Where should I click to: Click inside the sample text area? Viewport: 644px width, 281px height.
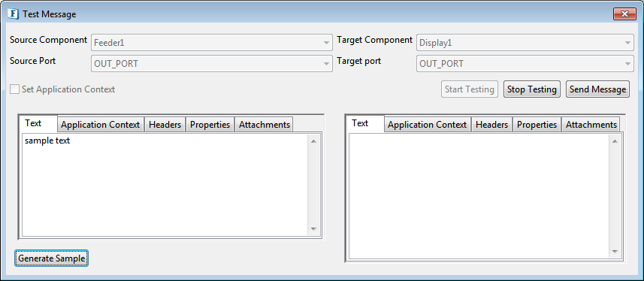(x=165, y=185)
